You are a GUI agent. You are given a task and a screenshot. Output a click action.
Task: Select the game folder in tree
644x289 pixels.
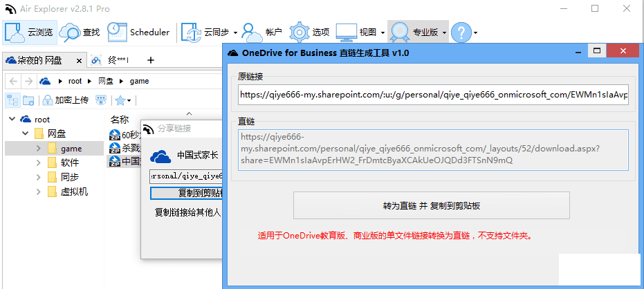pyautogui.click(x=71, y=148)
